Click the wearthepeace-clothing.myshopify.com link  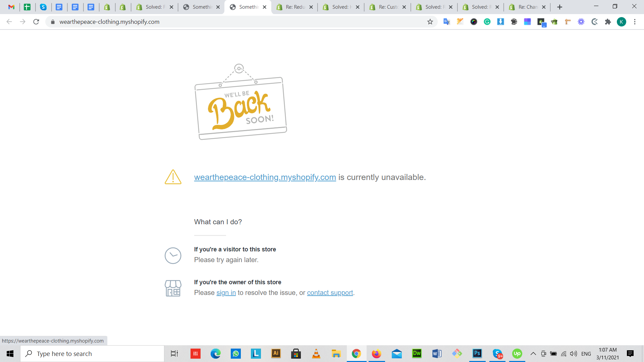(265, 177)
